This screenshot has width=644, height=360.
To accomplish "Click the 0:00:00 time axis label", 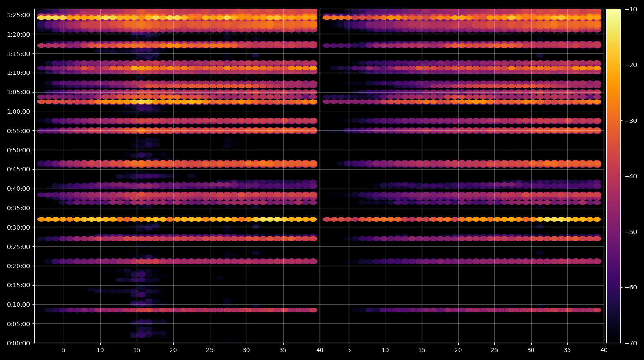I will coord(19,343).
